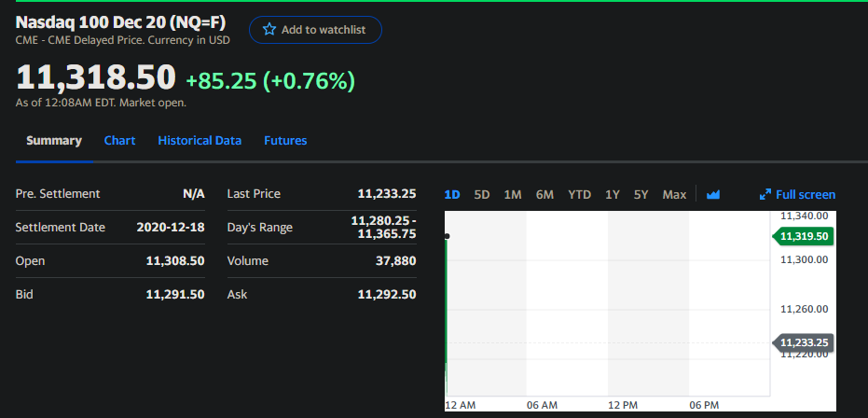Screen dimensions: 868x418
Task: Click the chart type area icon
Action: [713, 194]
